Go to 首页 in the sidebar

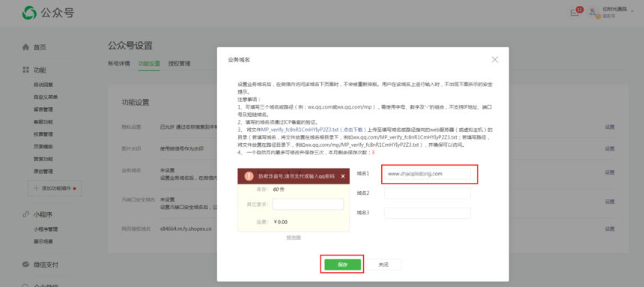click(x=40, y=47)
